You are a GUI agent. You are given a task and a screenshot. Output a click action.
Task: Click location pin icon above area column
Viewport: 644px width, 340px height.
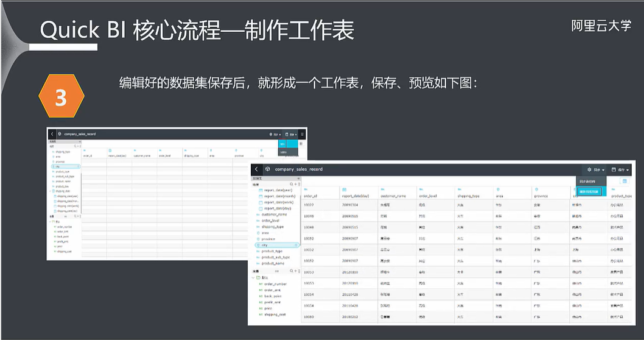[498, 189]
